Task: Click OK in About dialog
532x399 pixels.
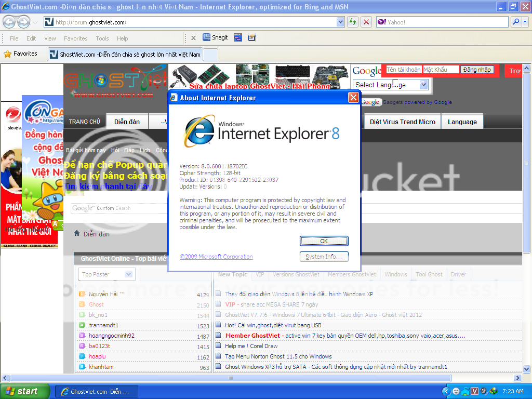Action: pos(324,241)
